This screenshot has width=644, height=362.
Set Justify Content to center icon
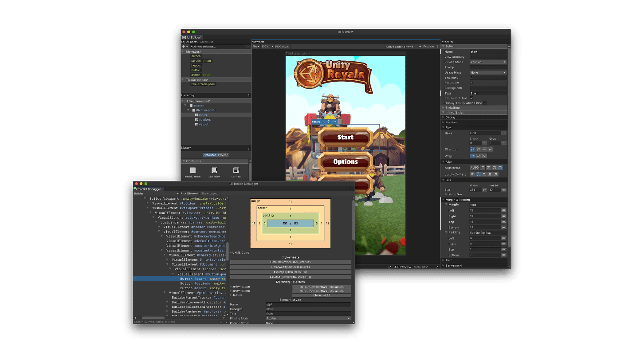pos(478,174)
